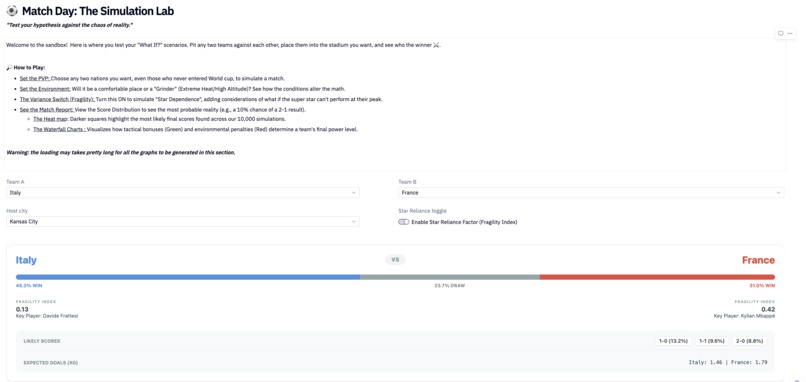
Task: Click the '23.7% DRAW' label
Action: click(x=449, y=285)
